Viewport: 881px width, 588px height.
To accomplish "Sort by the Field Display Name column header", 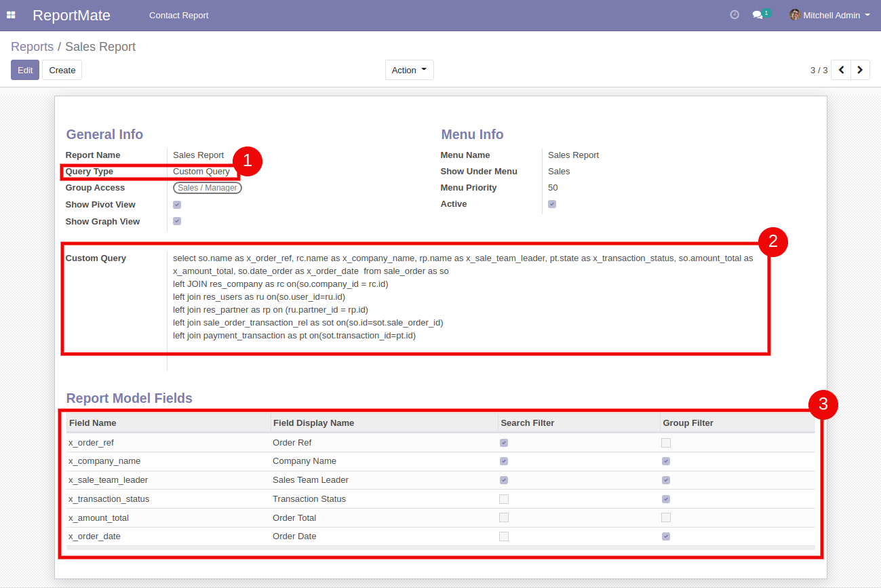I will 313,423.
